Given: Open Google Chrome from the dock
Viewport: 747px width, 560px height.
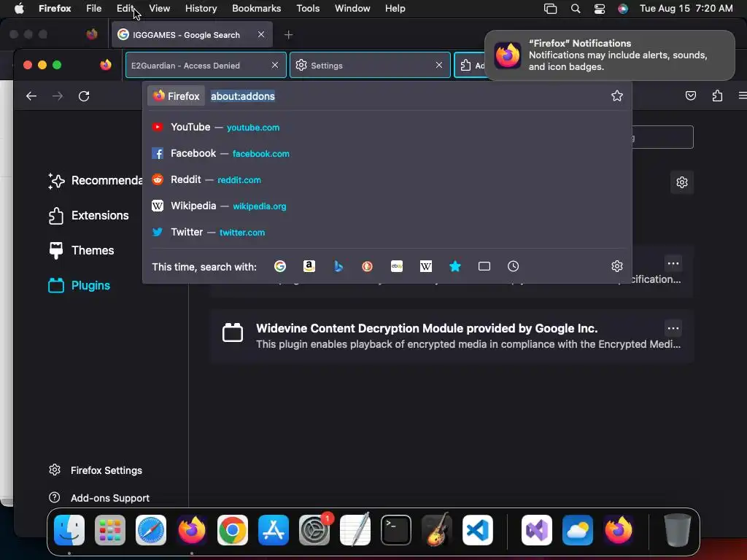Looking at the screenshot, I should click(x=233, y=530).
